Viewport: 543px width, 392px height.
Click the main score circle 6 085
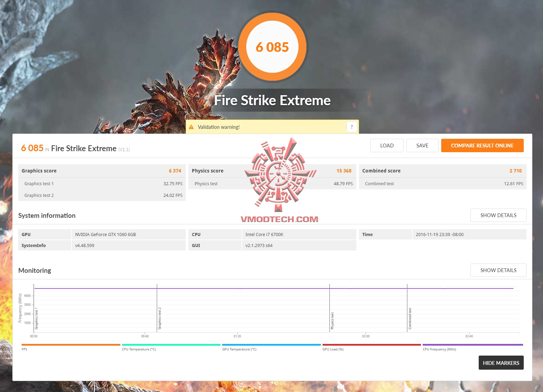pyautogui.click(x=272, y=47)
